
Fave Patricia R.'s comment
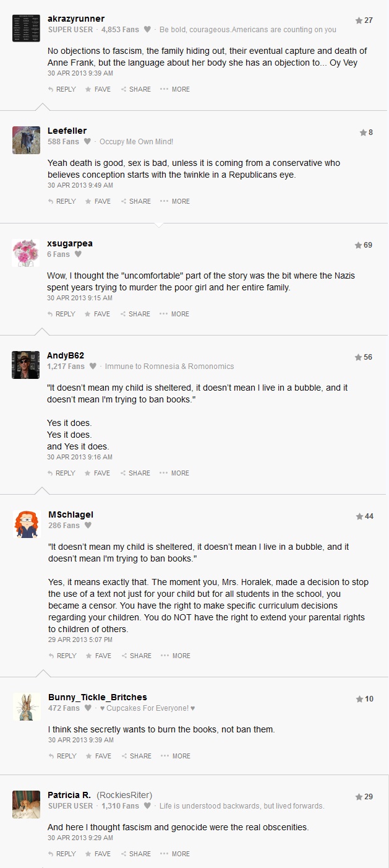[98, 854]
